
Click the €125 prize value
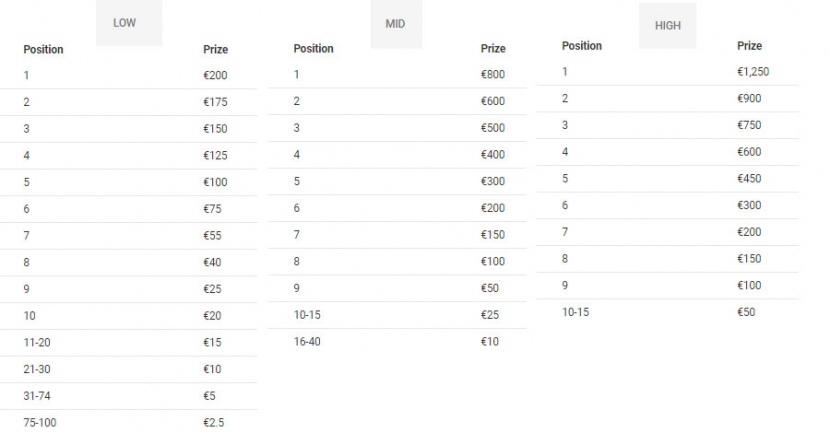[216, 155]
